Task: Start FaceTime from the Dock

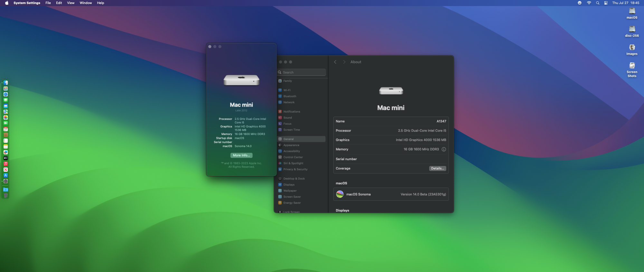Action: pyautogui.click(x=5, y=123)
